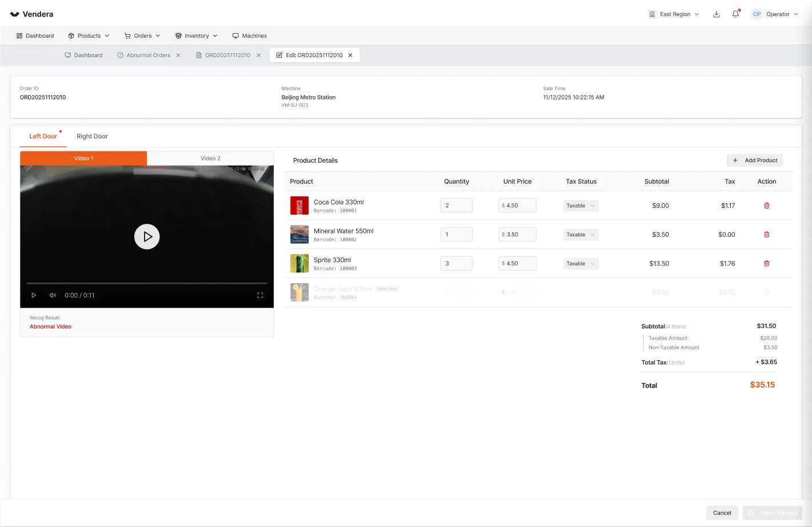Click the small play control in video bar

tap(34, 295)
